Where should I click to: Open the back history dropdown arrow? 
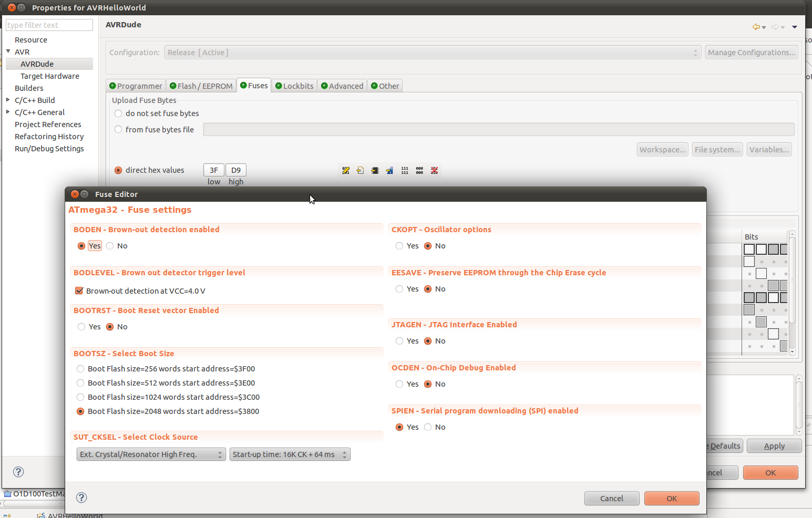(764, 27)
